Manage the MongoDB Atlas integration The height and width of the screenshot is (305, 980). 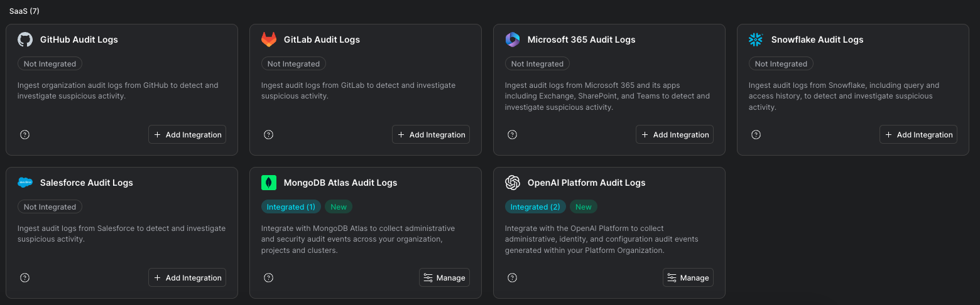444,277
